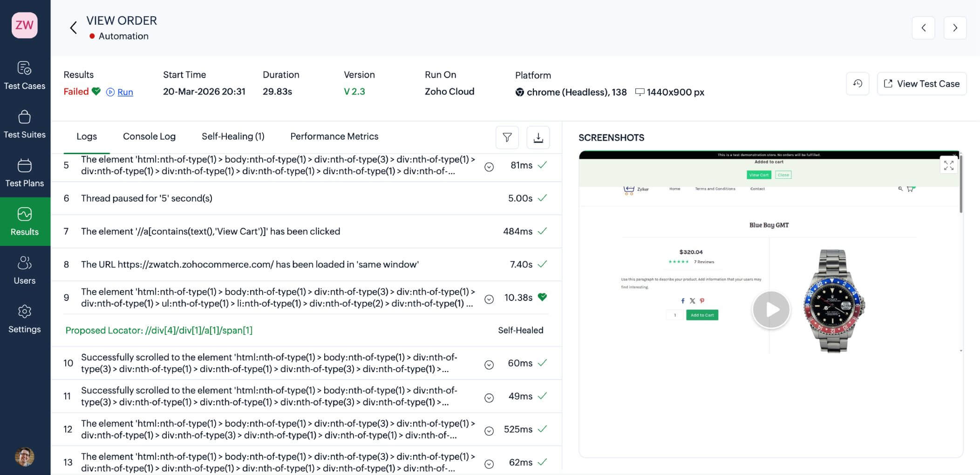Click Add to Cart in the screenshot preview
Image resolution: width=980 pixels, height=475 pixels.
coord(702,315)
